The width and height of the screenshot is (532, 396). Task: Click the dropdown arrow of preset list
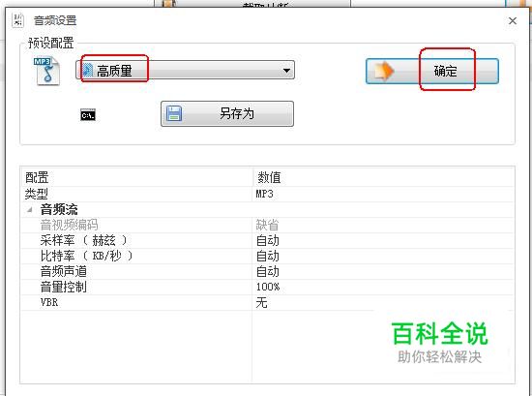pos(286,71)
